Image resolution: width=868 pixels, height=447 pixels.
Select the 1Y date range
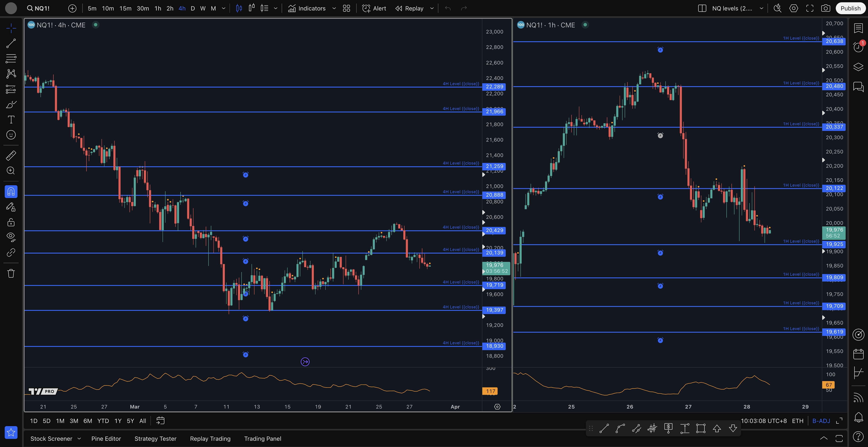[118, 421]
